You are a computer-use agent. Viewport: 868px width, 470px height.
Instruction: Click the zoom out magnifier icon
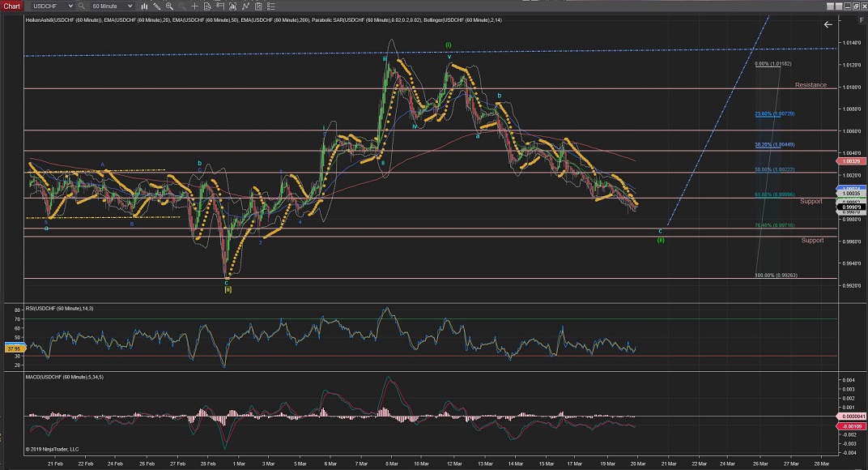click(x=182, y=6)
